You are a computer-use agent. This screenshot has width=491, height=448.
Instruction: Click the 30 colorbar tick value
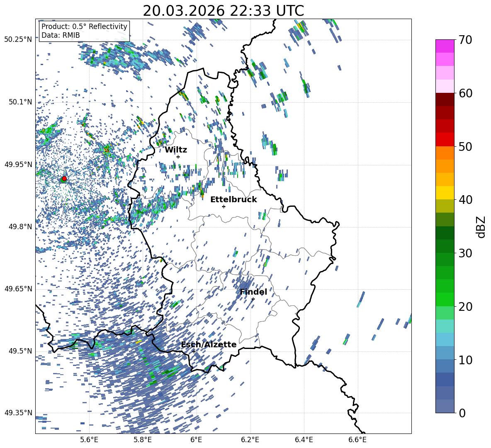pyautogui.click(x=466, y=253)
